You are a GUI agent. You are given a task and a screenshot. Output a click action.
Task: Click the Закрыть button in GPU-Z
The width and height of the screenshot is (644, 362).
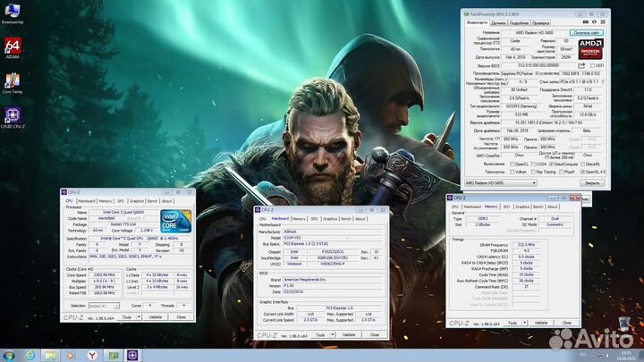point(592,182)
